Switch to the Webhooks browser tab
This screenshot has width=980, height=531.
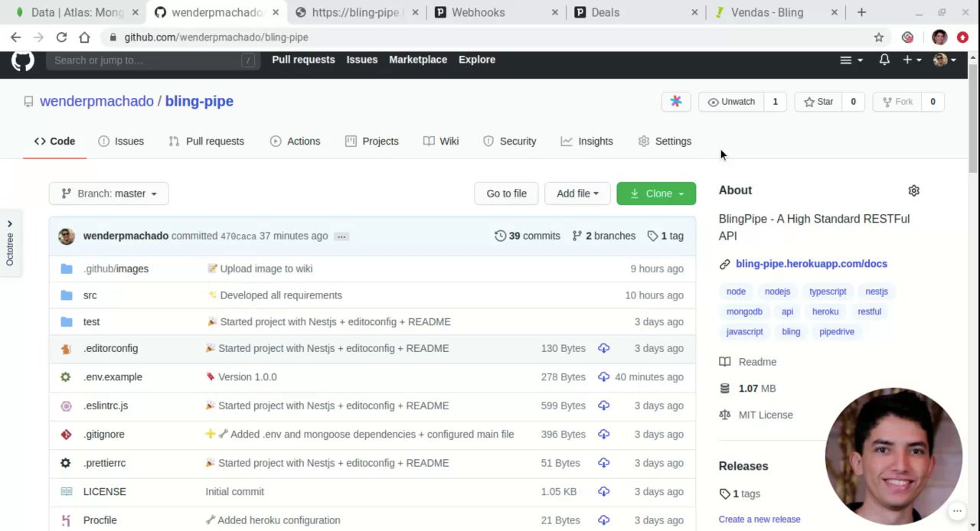pos(495,12)
